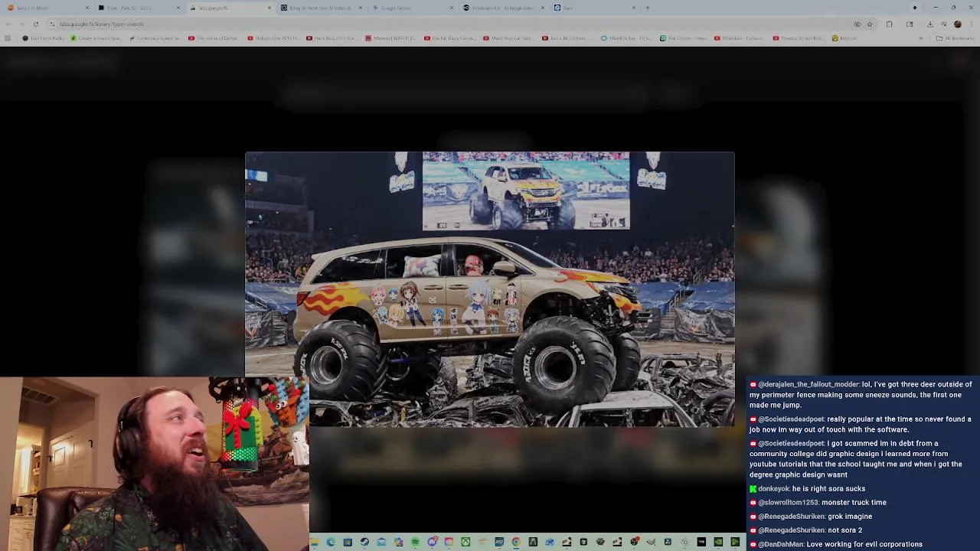This screenshot has width=980, height=551.
Task: Bookmark this page with the star icon
Action: click(870, 24)
